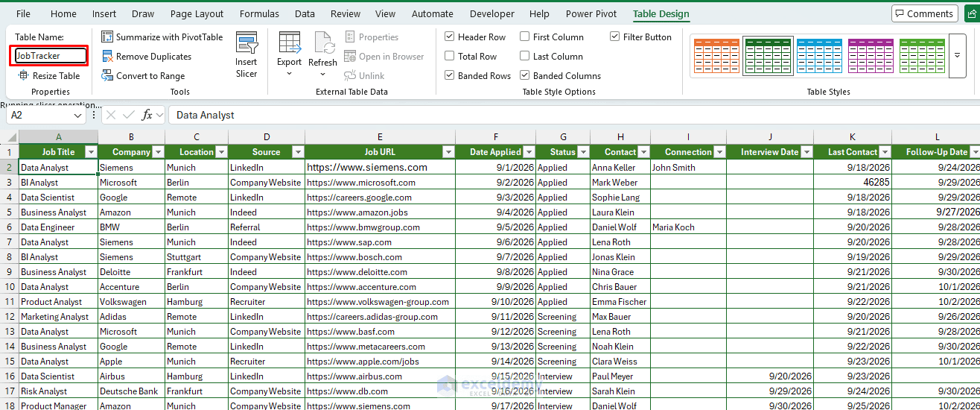Click the grayed Properties icon
Screen dimensions: 980x410
(x=350, y=37)
